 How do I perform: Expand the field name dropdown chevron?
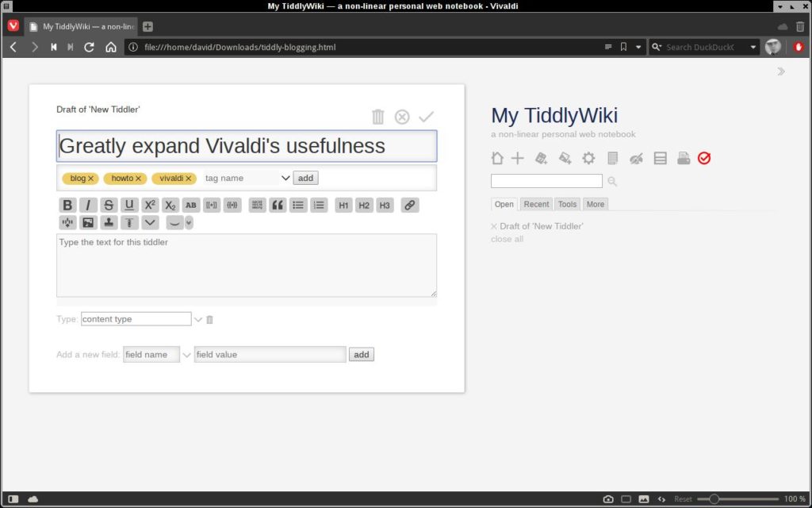click(x=186, y=355)
